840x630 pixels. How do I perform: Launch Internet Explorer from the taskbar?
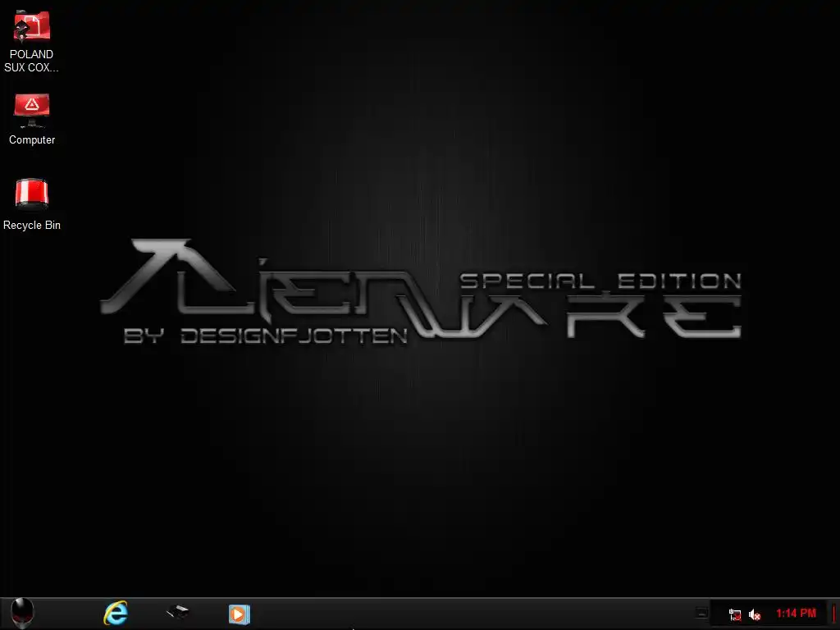coord(116,614)
